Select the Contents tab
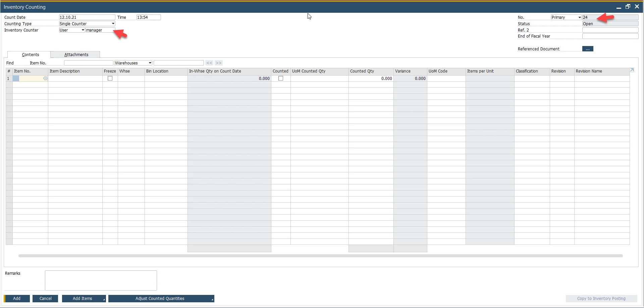Image resolution: width=644 pixels, height=308 pixels. pyautogui.click(x=30, y=55)
